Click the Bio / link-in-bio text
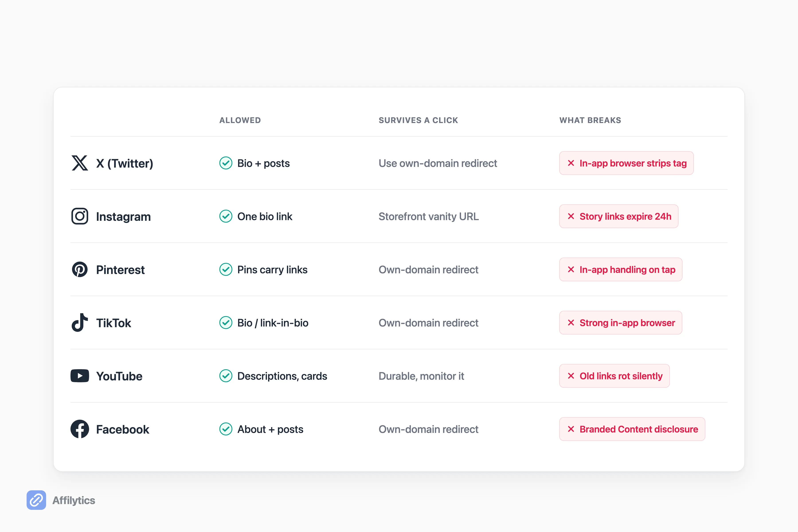The height and width of the screenshot is (532, 798). coord(273,323)
